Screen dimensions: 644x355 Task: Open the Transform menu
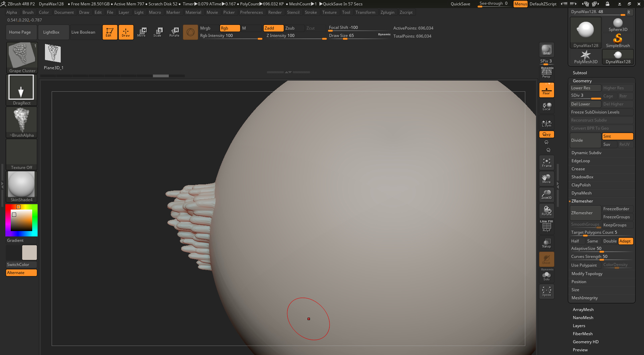[365, 12]
